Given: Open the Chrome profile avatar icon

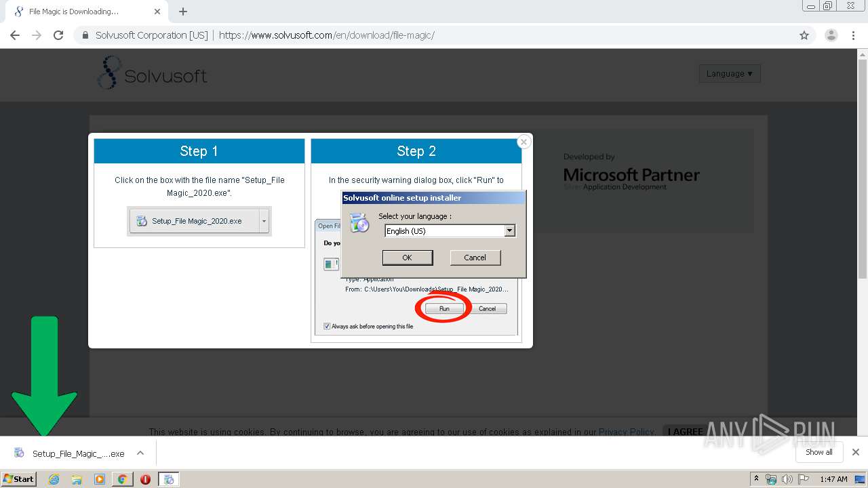Looking at the screenshot, I should point(831,35).
